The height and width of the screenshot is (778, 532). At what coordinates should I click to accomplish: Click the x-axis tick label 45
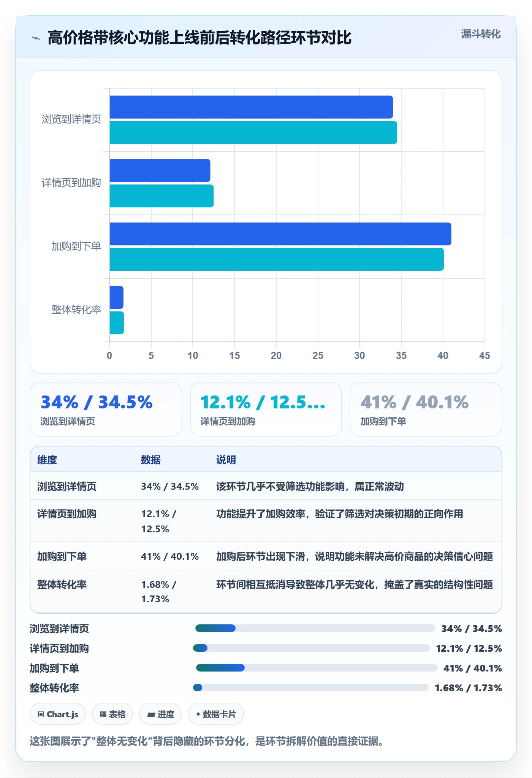coord(484,356)
